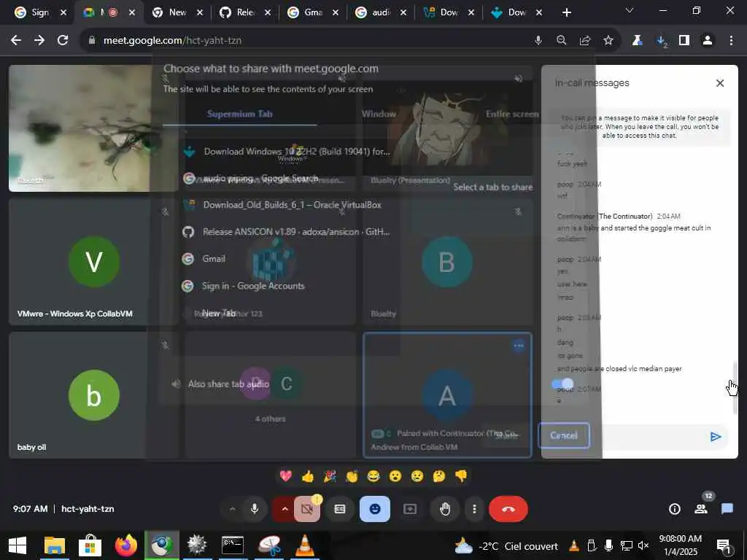Expand video settings chevron beside camera
This screenshot has width=747, height=560.
pos(285,509)
